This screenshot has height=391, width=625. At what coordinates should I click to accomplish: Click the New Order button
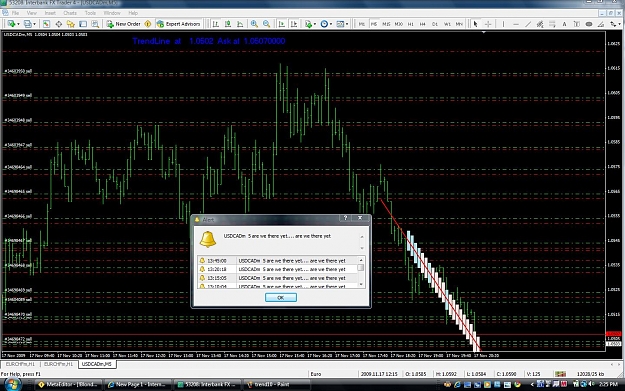[123, 24]
